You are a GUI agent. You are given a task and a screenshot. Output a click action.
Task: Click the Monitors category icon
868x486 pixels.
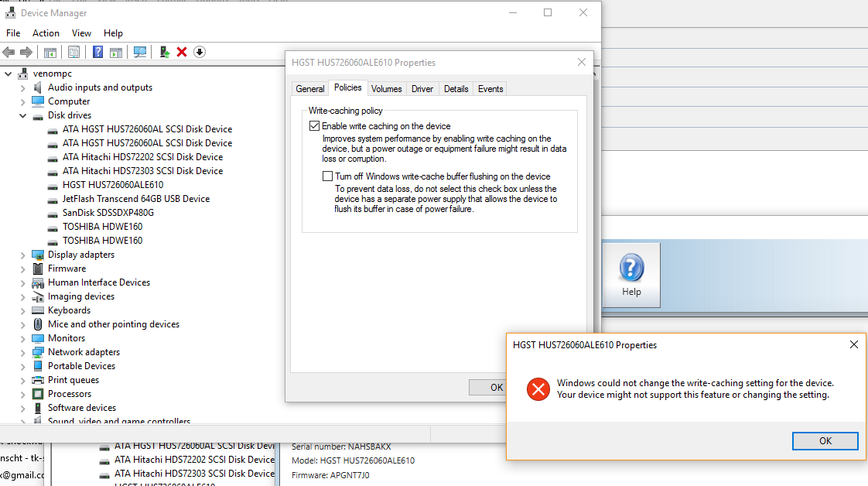tap(38, 338)
